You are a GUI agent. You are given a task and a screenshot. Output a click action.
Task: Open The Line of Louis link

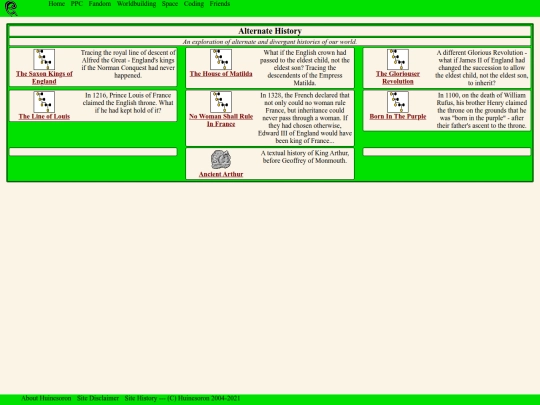tap(44, 116)
